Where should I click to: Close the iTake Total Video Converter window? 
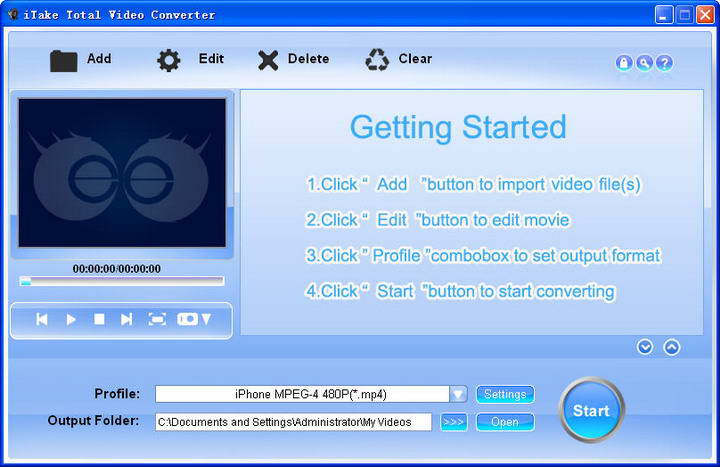[705, 15]
